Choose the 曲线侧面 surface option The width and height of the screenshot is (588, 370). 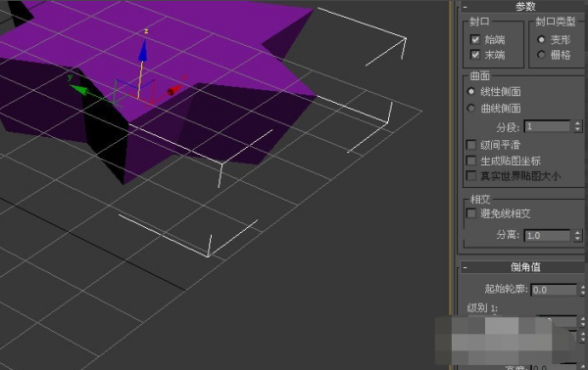click(x=471, y=109)
